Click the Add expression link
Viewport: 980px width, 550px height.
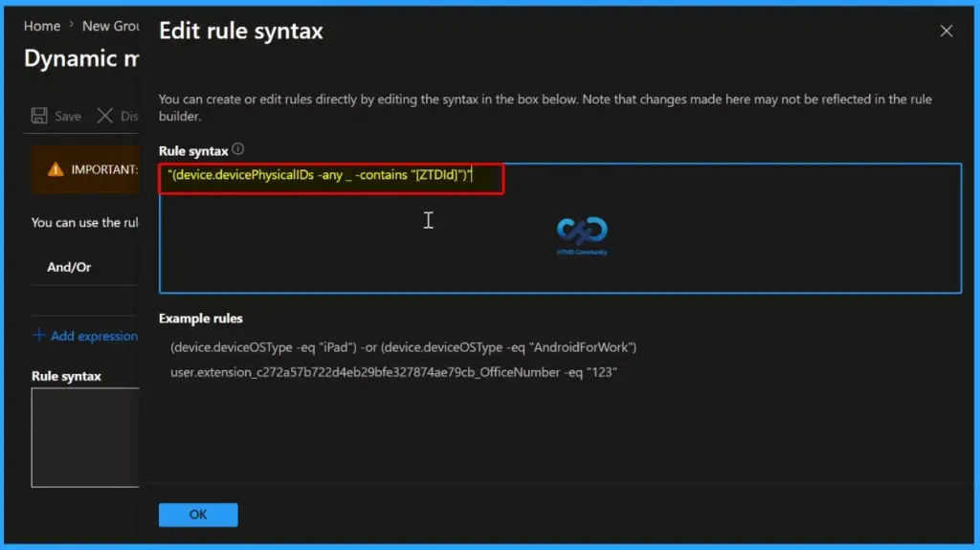click(95, 336)
